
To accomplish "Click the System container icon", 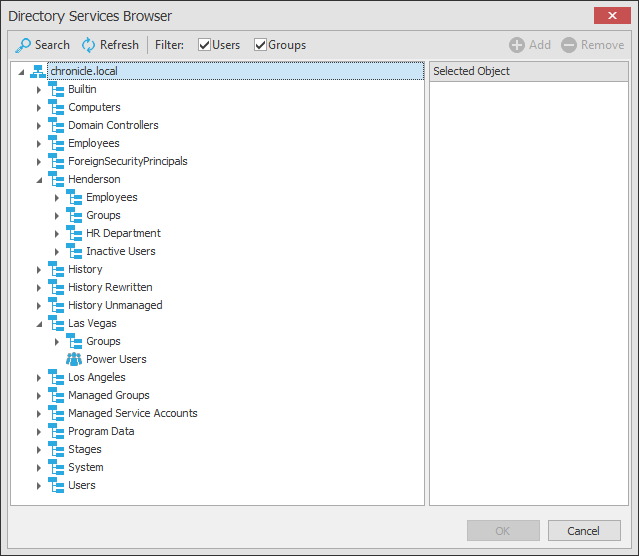I will (x=56, y=467).
